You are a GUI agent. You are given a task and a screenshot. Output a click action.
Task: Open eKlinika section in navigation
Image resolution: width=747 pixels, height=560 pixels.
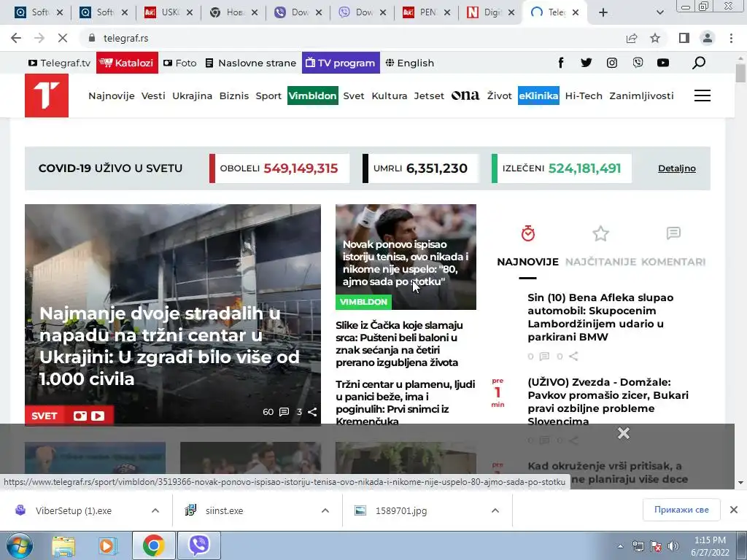click(x=538, y=96)
